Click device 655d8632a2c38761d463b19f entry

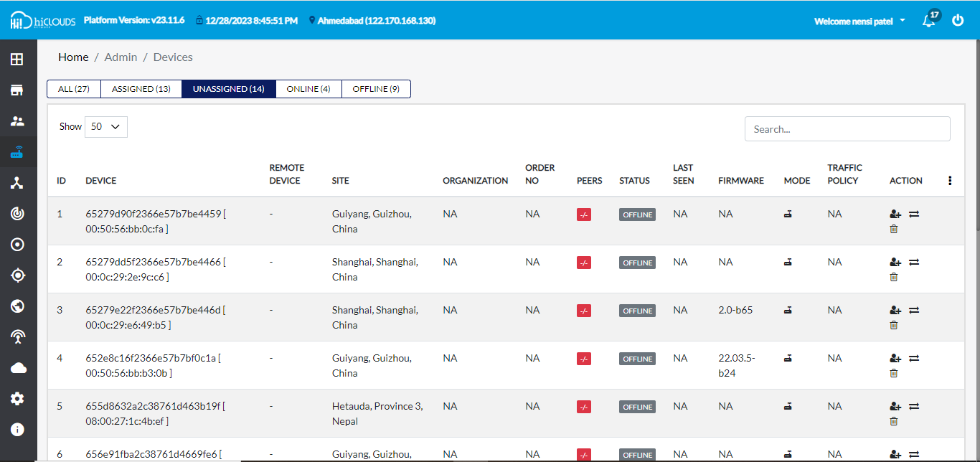pyautogui.click(x=156, y=413)
